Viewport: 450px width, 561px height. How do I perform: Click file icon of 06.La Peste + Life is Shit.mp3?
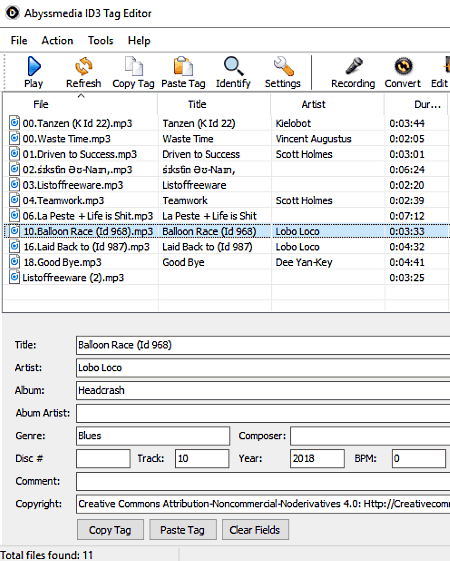click(14, 215)
